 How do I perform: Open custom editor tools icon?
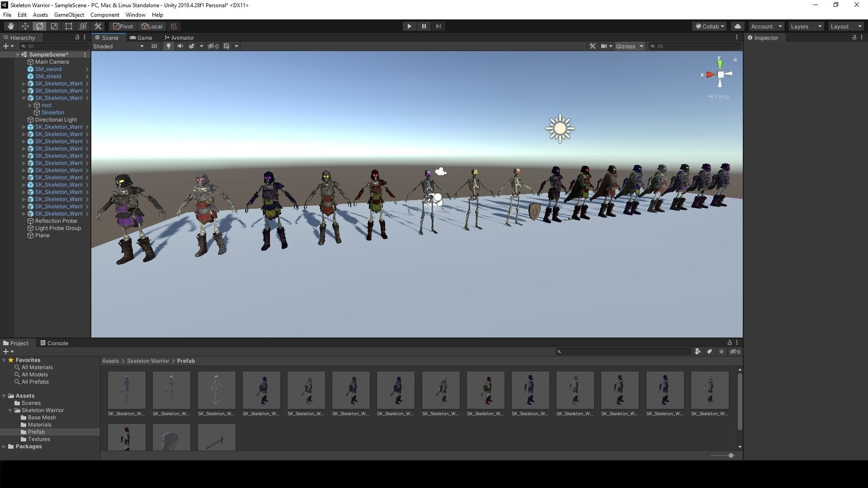[x=98, y=26]
